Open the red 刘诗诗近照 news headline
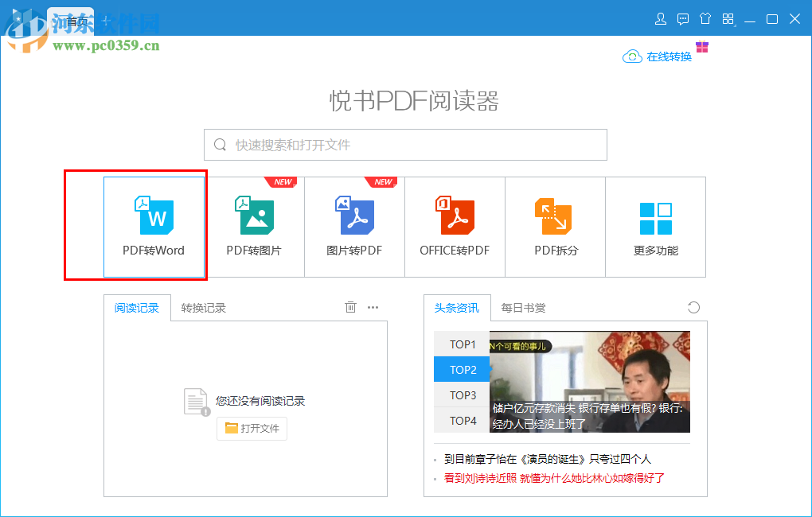The height and width of the screenshot is (517, 812). (x=554, y=478)
